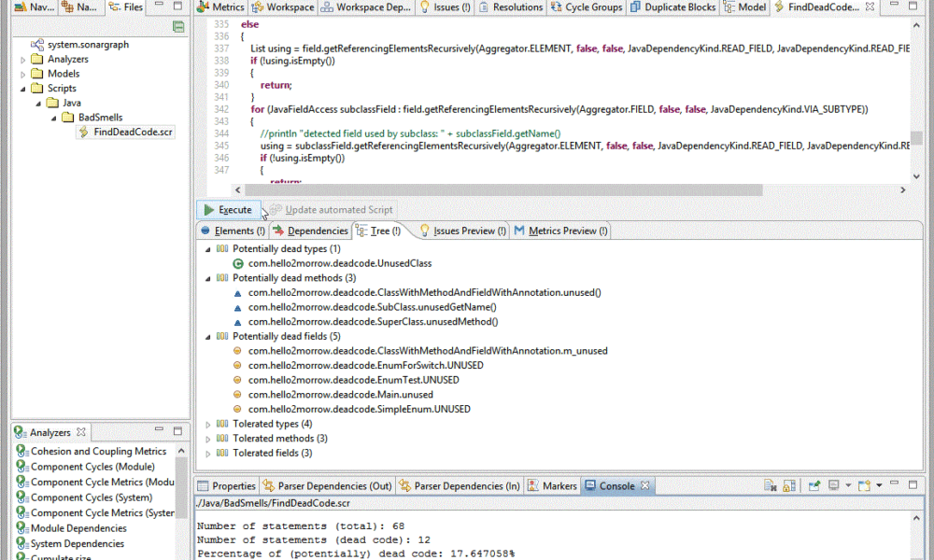Click the green file icon in Files view toolbar
The image size is (934, 560).
click(x=177, y=27)
